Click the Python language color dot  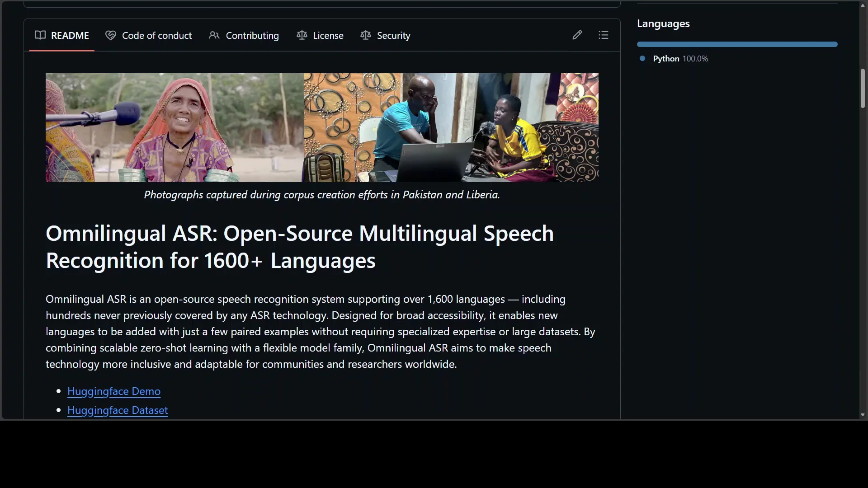coord(642,58)
